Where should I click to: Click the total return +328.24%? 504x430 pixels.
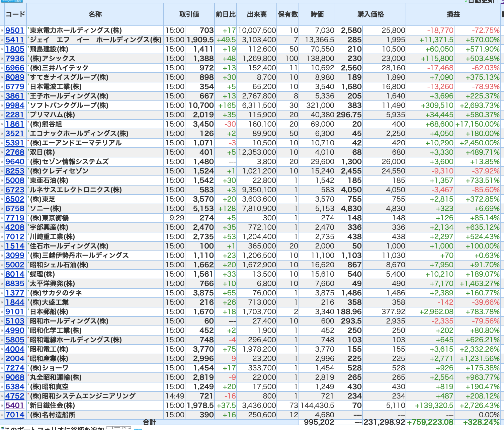(481, 422)
